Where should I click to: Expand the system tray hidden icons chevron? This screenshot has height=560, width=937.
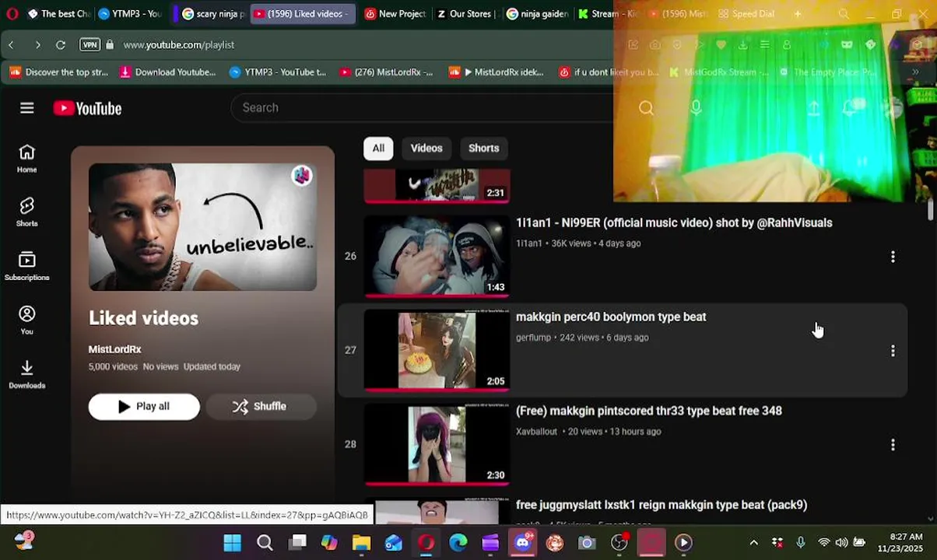coord(753,543)
